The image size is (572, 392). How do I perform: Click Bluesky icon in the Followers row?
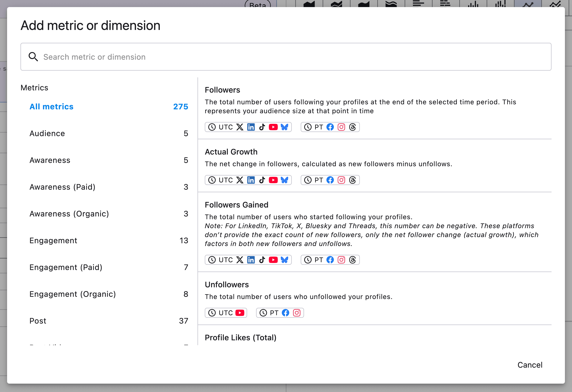[285, 127]
